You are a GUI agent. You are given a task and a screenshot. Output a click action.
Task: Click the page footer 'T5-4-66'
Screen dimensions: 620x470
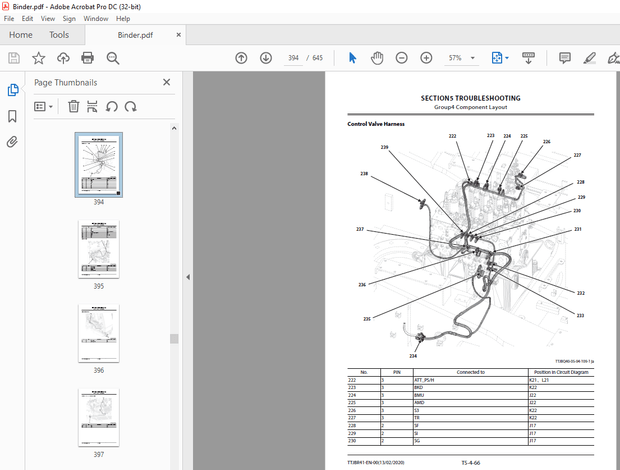[471, 463]
